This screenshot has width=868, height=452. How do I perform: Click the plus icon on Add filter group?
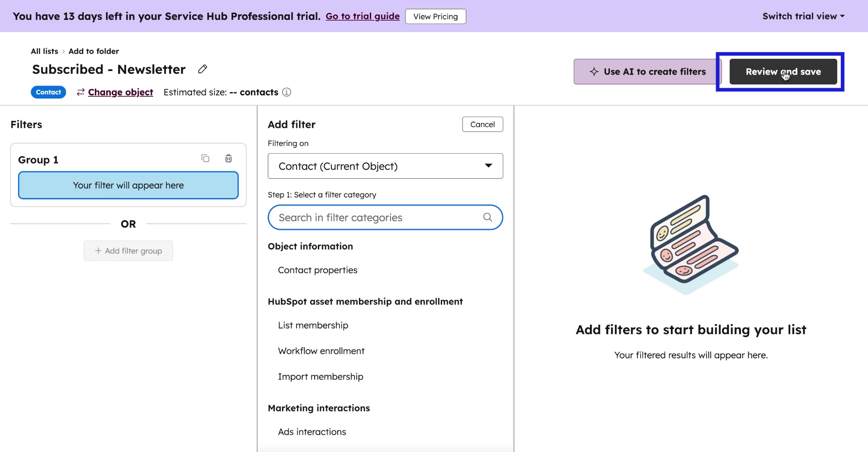point(98,251)
